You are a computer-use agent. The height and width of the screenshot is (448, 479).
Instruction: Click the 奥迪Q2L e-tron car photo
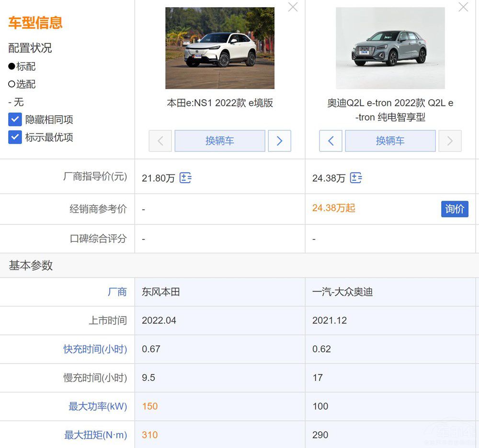coord(390,48)
